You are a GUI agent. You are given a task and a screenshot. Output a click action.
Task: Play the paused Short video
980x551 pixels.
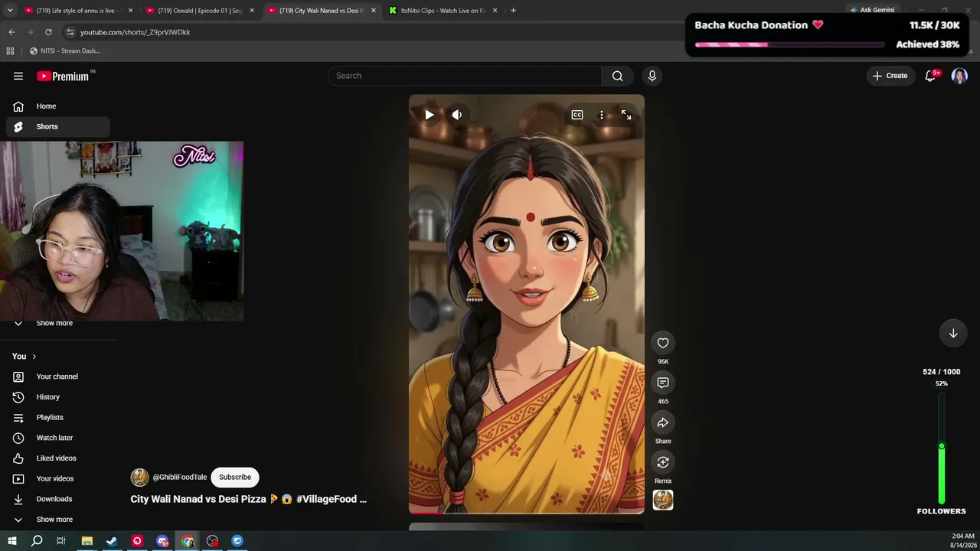(430, 115)
